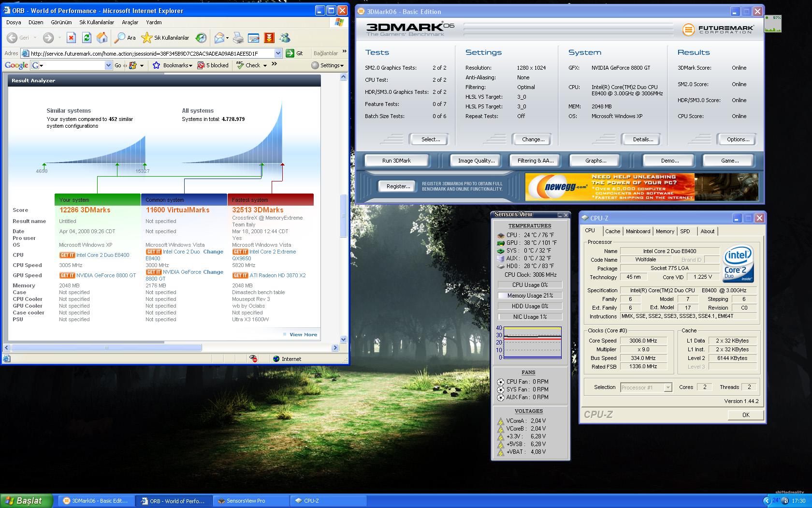Open the Görünüm menu
The height and width of the screenshot is (508, 812).
(x=61, y=22)
